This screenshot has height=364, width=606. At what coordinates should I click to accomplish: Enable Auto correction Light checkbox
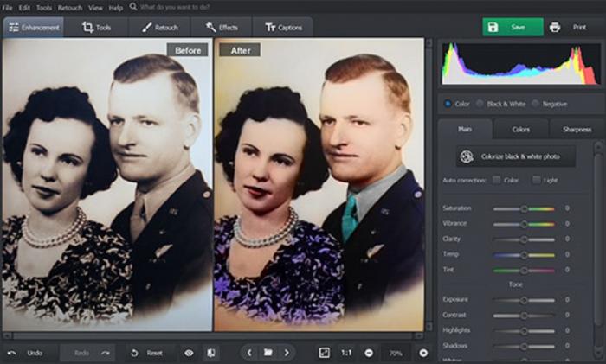pos(537,180)
